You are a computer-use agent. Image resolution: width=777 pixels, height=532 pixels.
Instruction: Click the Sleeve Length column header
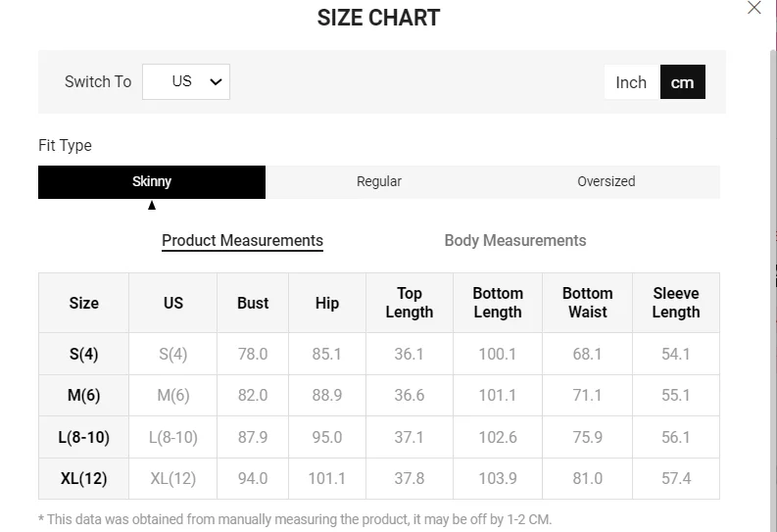point(676,303)
